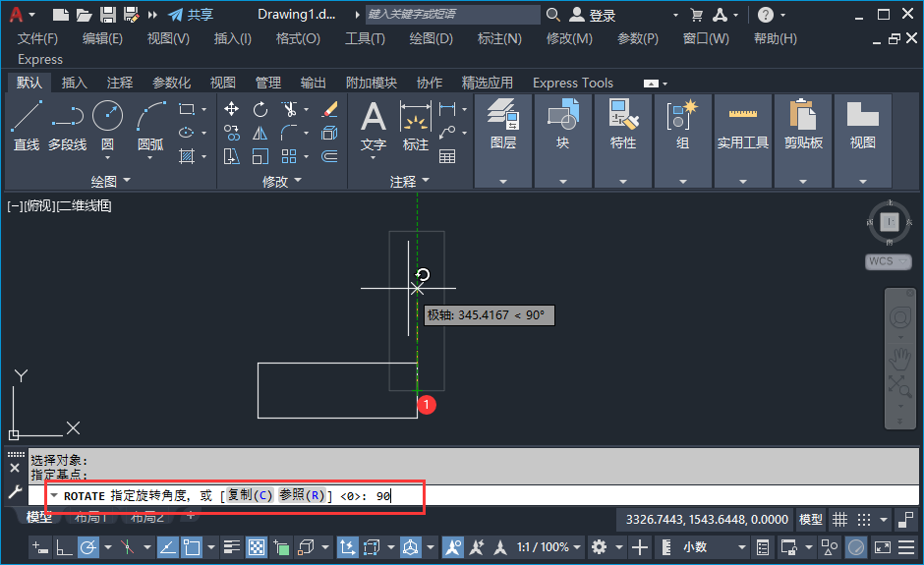Click the Offset tool icon
This screenshot has height=565, width=924.
pos(330,156)
